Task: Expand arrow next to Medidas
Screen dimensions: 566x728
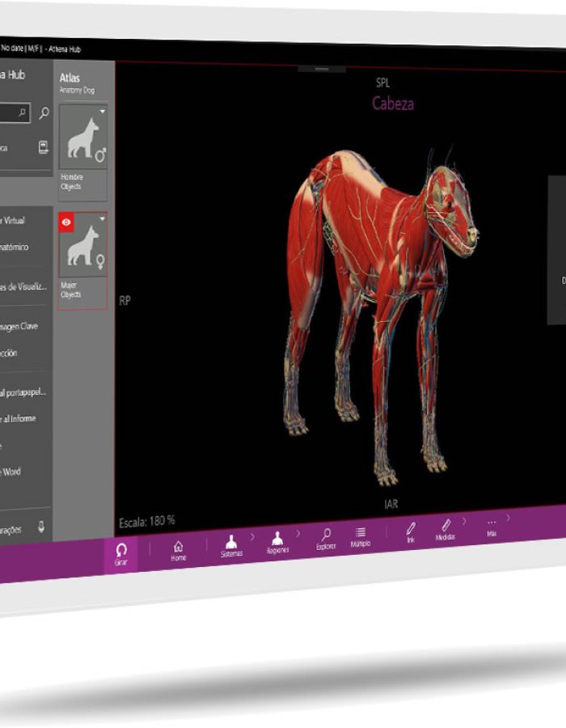Action: (x=464, y=522)
